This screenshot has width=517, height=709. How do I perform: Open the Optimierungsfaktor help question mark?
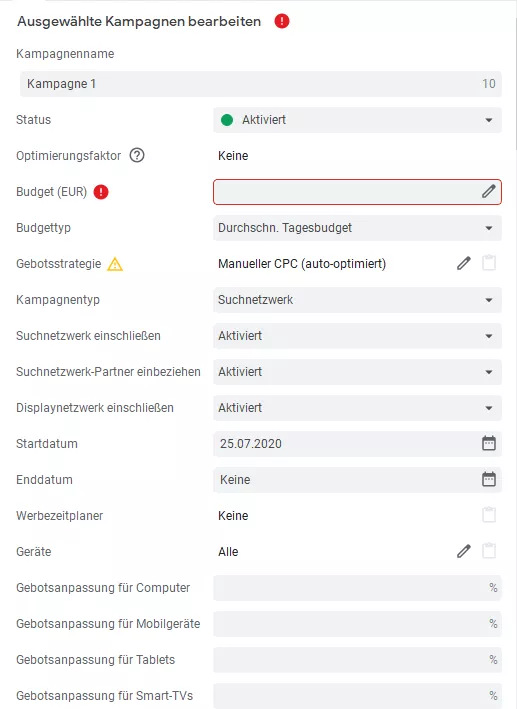(137, 156)
